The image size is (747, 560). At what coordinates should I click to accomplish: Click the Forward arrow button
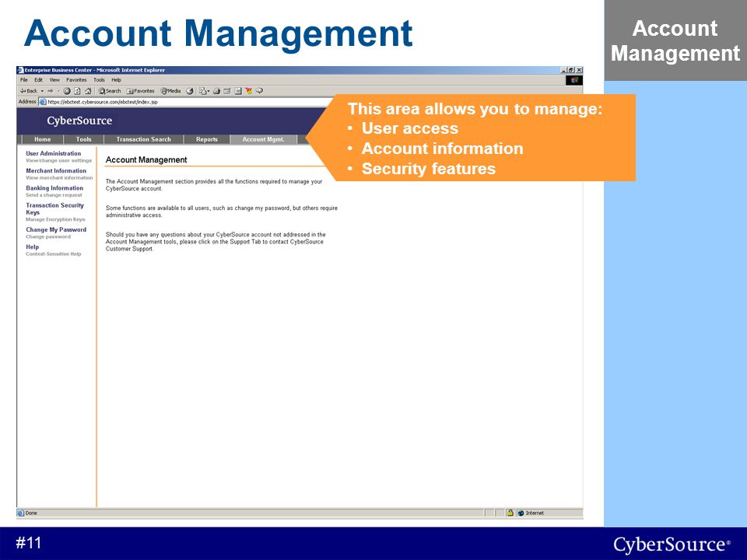click(50, 91)
